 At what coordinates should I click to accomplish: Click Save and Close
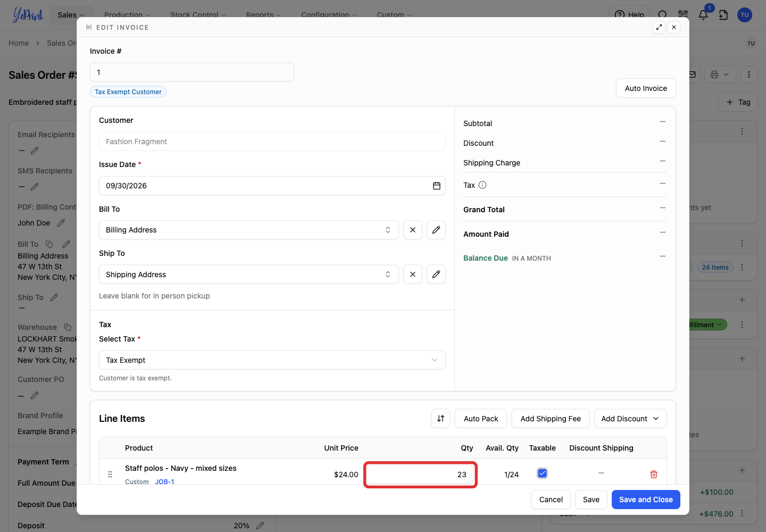click(x=646, y=500)
